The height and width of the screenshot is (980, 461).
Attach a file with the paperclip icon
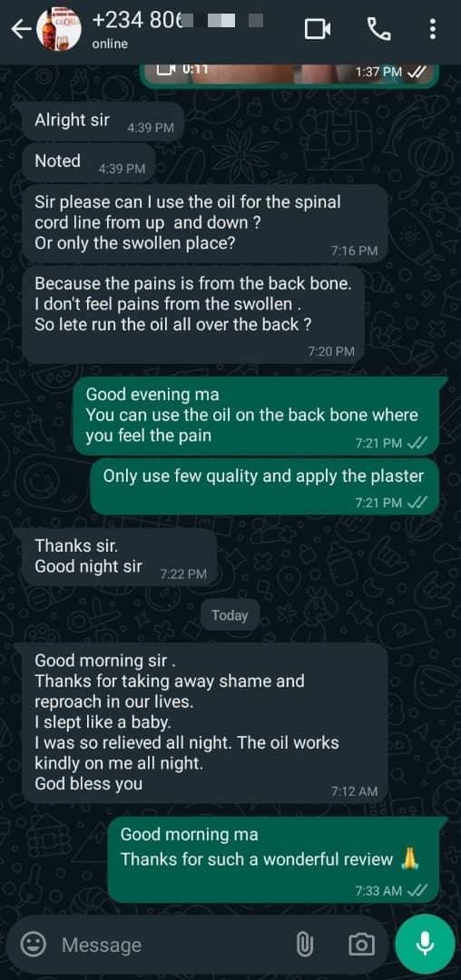pos(304,944)
